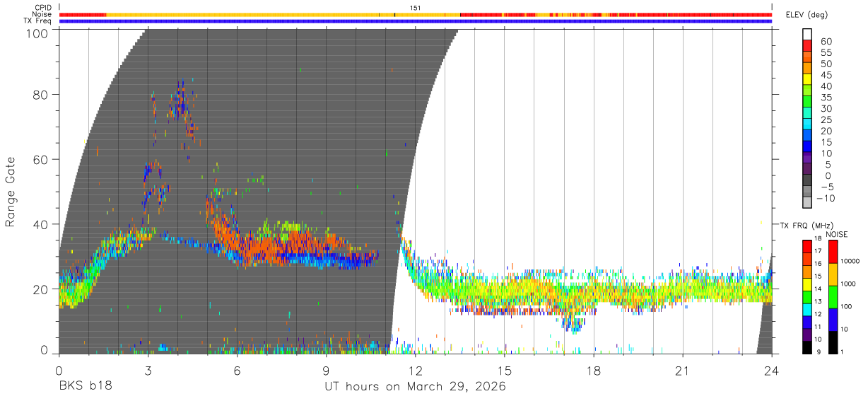Click the red segment of the ELEV color bar
This screenshot has width=868, height=401.
coord(808,47)
